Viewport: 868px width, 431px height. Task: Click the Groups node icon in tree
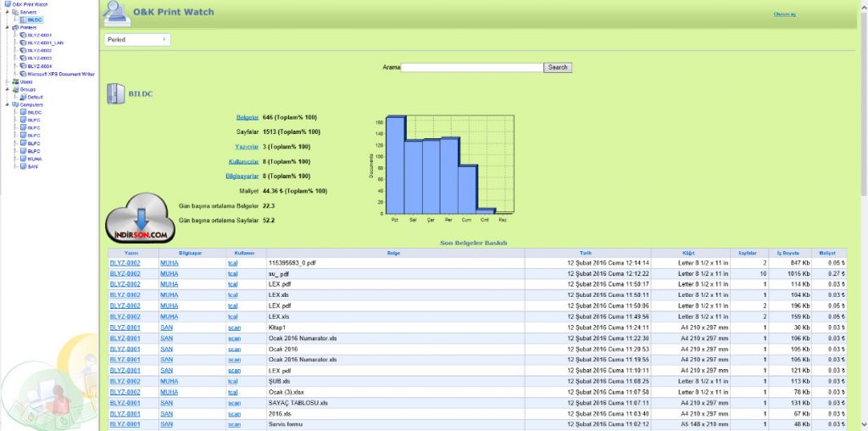click(x=15, y=89)
